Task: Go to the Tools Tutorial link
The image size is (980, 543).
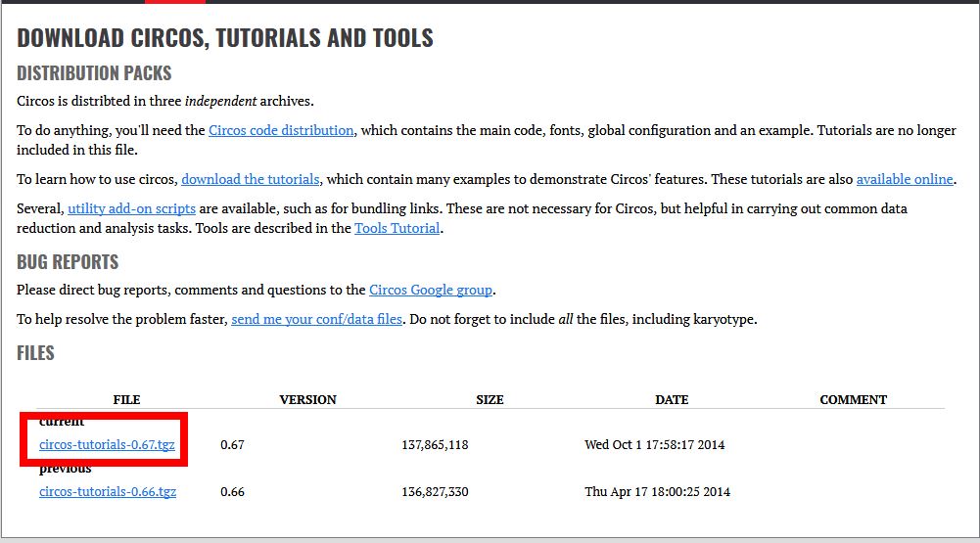Action: tap(397, 228)
